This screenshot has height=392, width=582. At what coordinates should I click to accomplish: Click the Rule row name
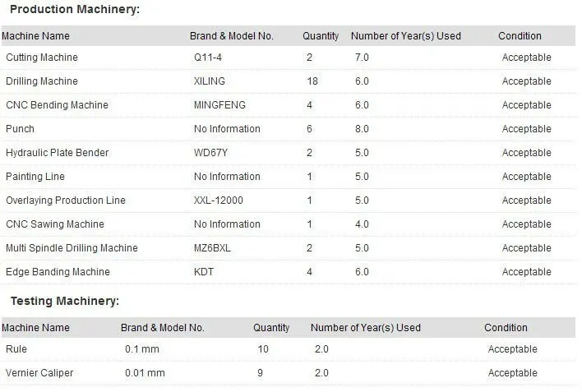pos(16,349)
